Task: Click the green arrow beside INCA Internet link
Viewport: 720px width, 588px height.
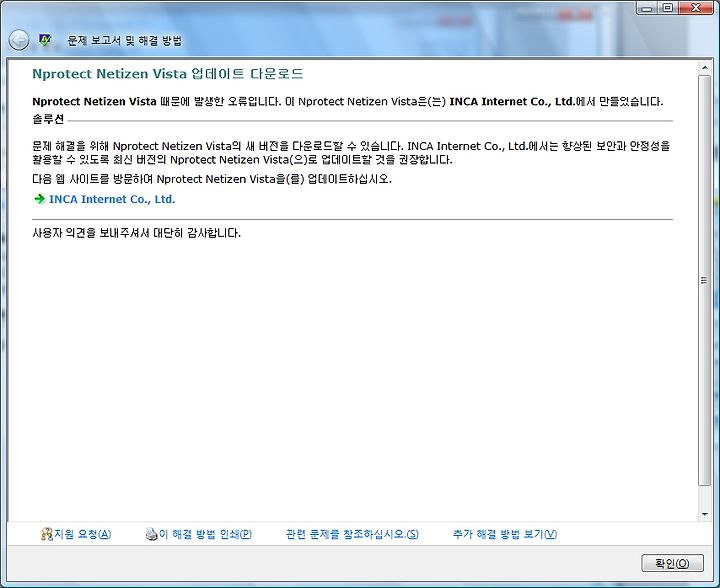Action: pos(39,199)
